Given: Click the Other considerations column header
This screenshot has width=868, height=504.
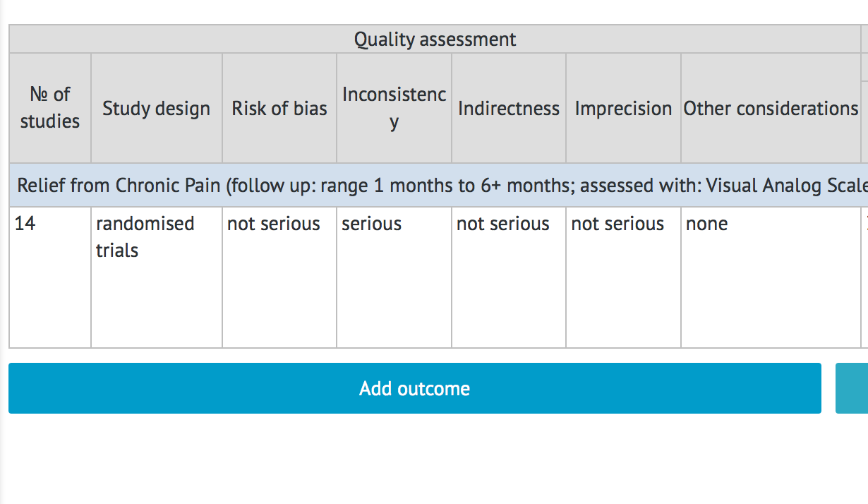Looking at the screenshot, I should 771,109.
